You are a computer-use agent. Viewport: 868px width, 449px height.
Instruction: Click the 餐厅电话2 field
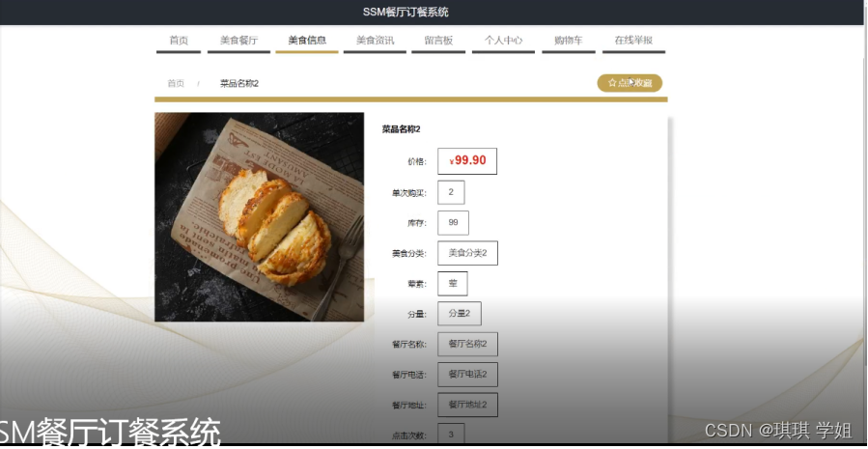[467, 375]
